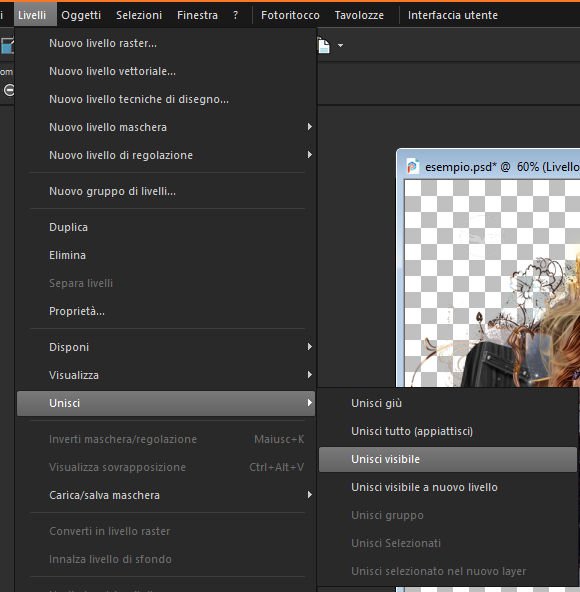Expand Nuovo livello maschera submenu
This screenshot has height=592, width=580.
point(166,127)
